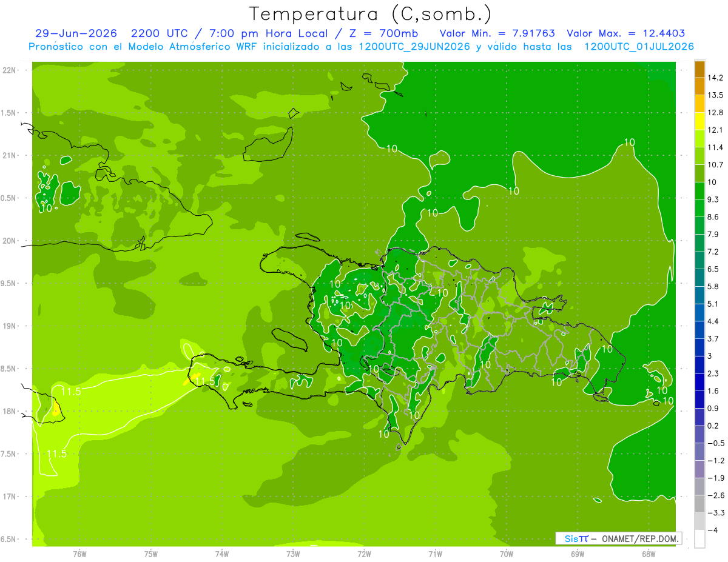
Task: Click the '7.9' color scale label
Action: coord(713,235)
